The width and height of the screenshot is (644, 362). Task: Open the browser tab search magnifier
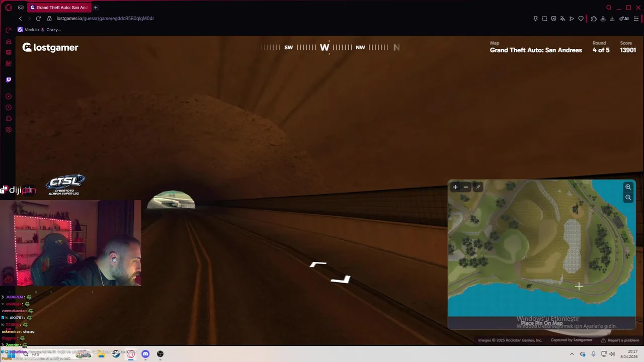tap(609, 8)
